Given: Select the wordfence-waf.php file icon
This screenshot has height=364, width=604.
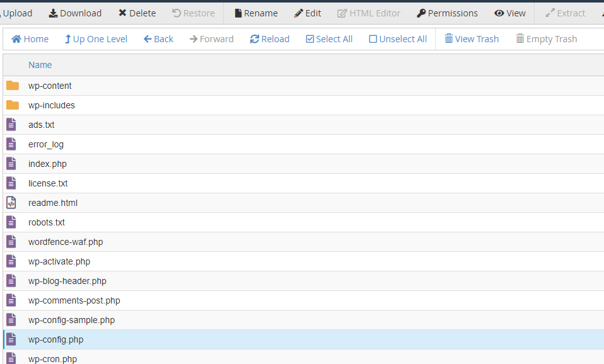Looking at the screenshot, I should coord(11,242).
